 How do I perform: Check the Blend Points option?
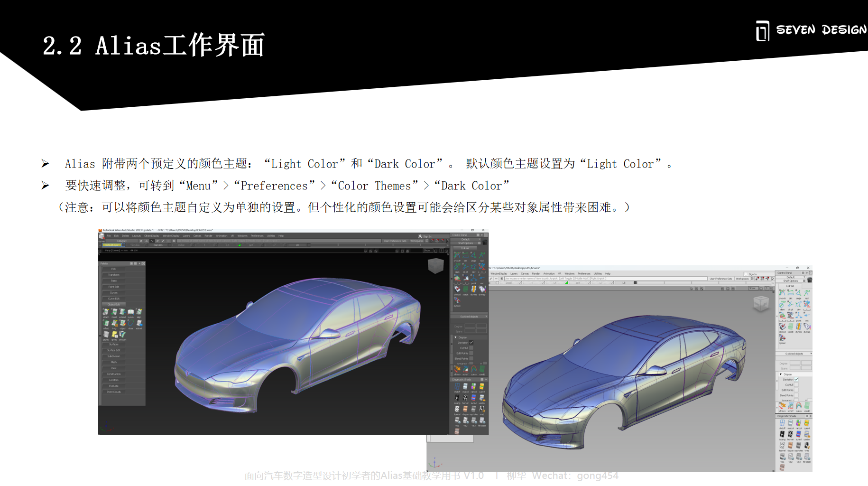471,358
